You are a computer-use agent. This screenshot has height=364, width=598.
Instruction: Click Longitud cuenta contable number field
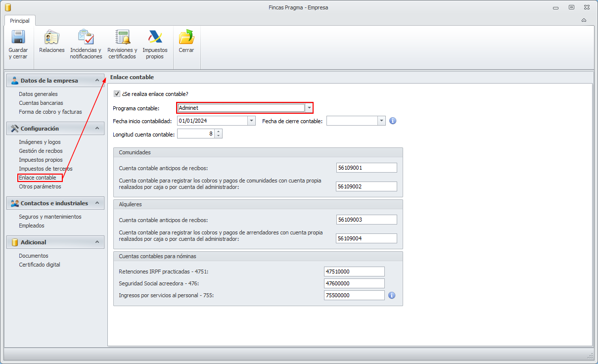(196, 134)
